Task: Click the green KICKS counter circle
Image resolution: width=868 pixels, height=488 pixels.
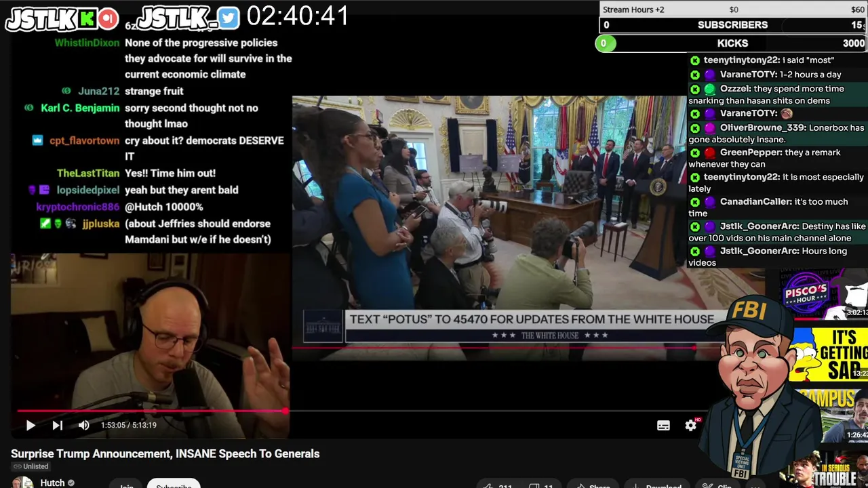Action: (605, 43)
